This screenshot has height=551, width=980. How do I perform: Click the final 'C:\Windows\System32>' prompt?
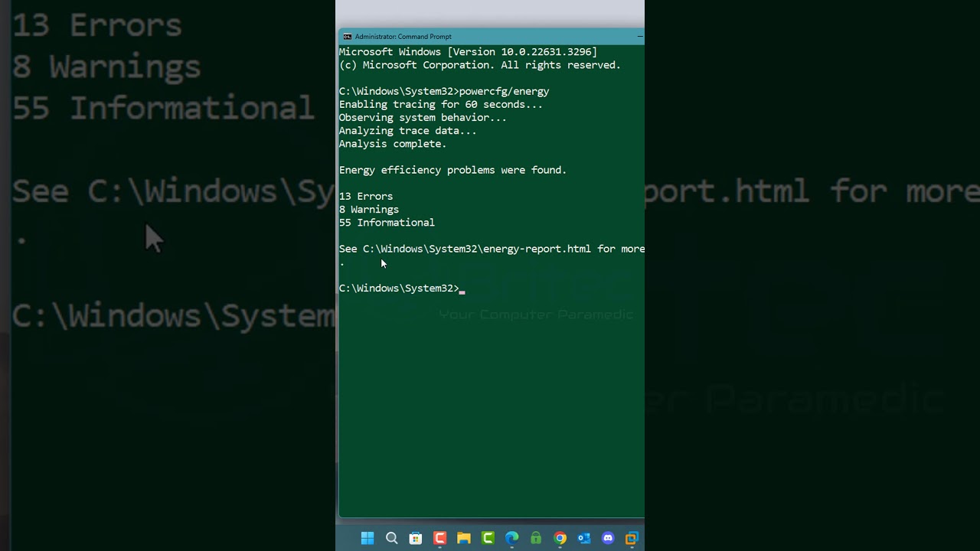[399, 289]
